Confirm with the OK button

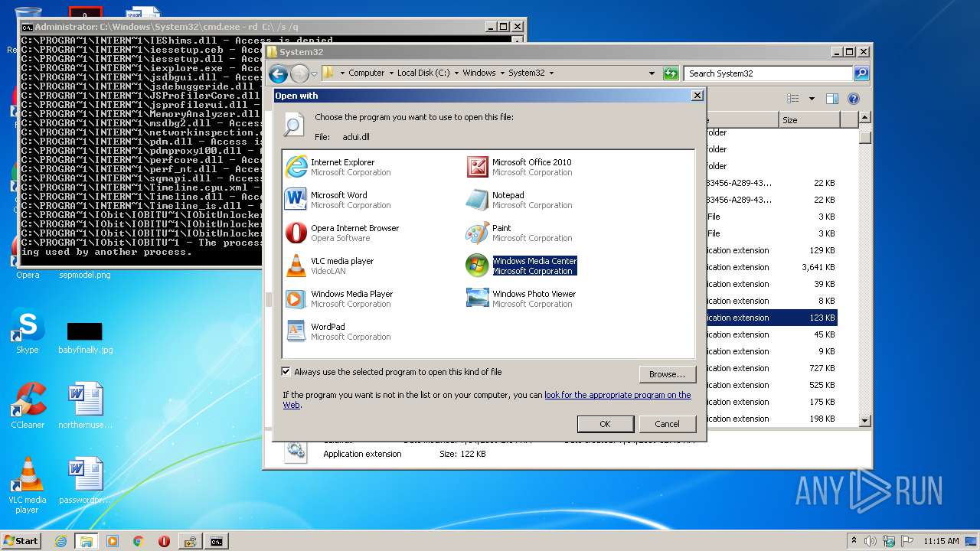tap(605, 424)
